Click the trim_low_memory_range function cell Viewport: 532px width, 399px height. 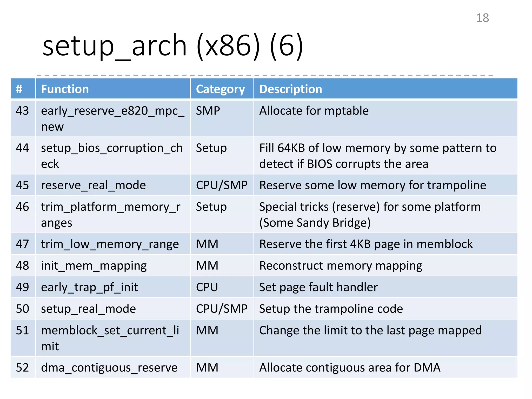pyautogui.click(x=110, y=244)
